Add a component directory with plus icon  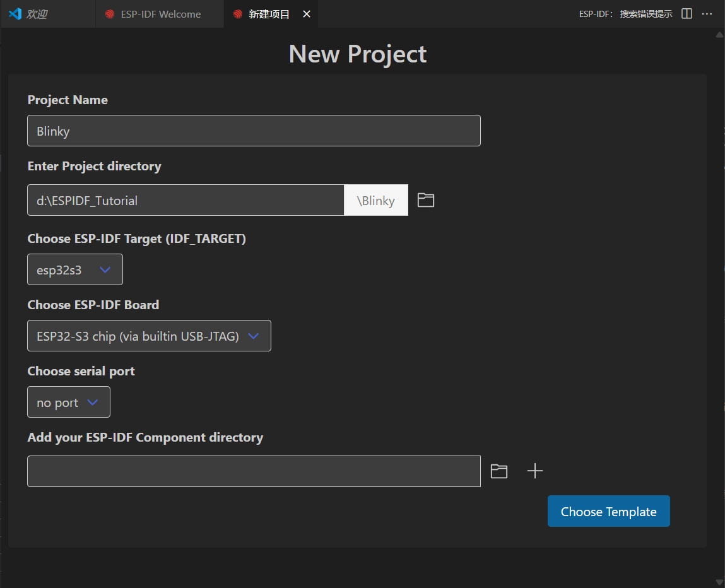point(534,471)
